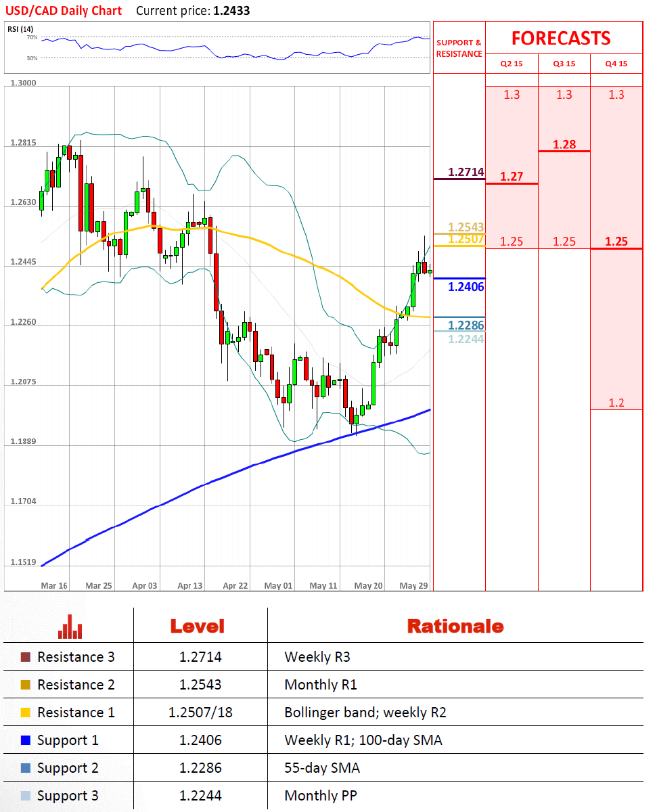
Task: Click the Resistance 2 row label
Action: pyautogui.click(x=76, y=685)
